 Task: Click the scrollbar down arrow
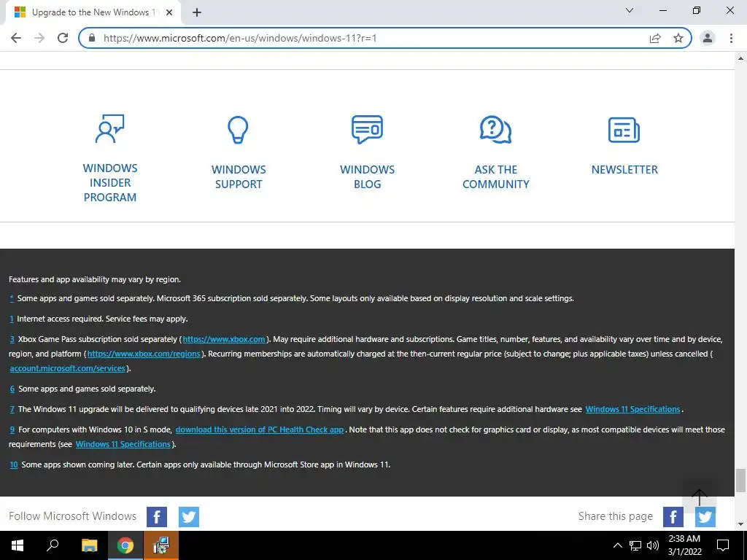point(740,524)
